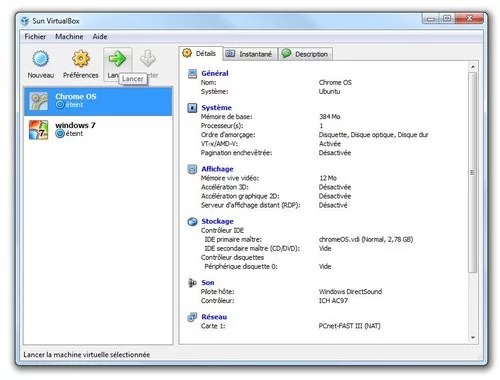The height and width of the screenshot is (380, 500).
Task: Switch to the Instantané tab
Action: click(250, 54)
